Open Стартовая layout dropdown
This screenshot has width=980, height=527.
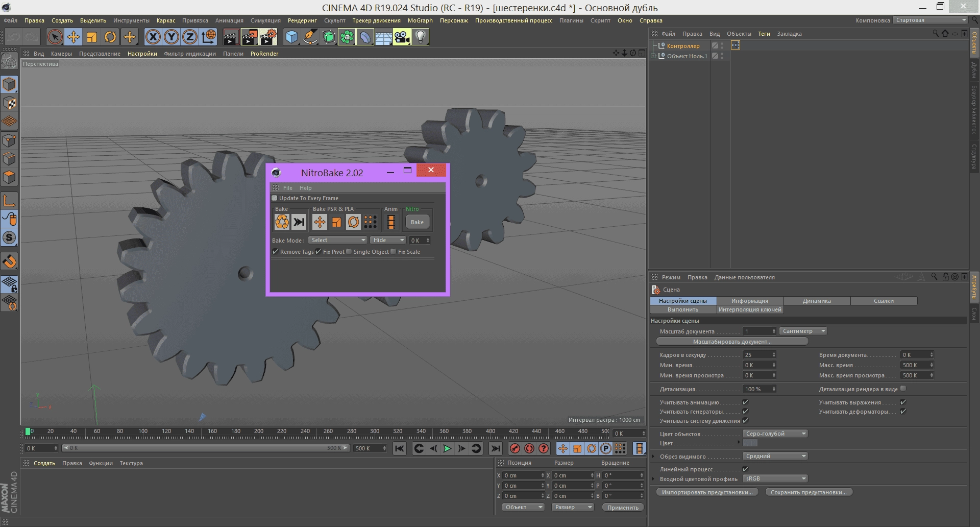930,20
